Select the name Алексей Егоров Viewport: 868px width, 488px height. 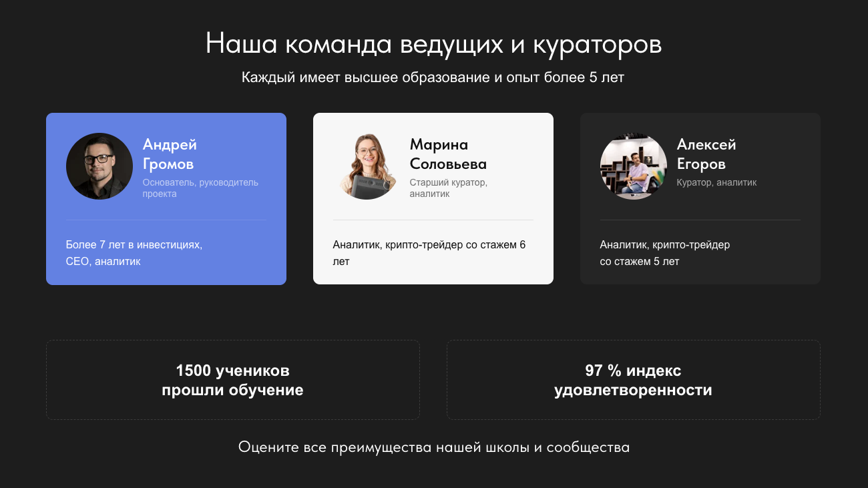tap(706, 154)
